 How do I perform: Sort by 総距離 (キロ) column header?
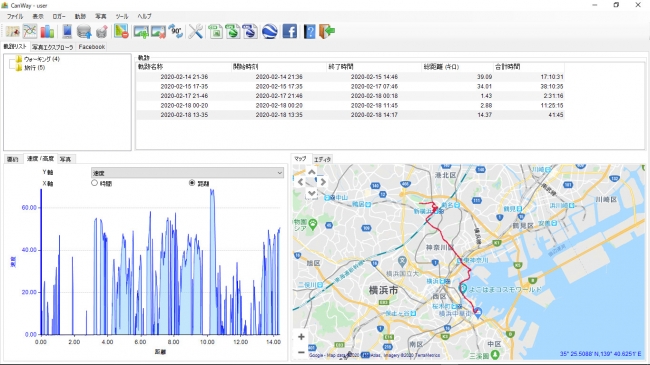[457, 67]
